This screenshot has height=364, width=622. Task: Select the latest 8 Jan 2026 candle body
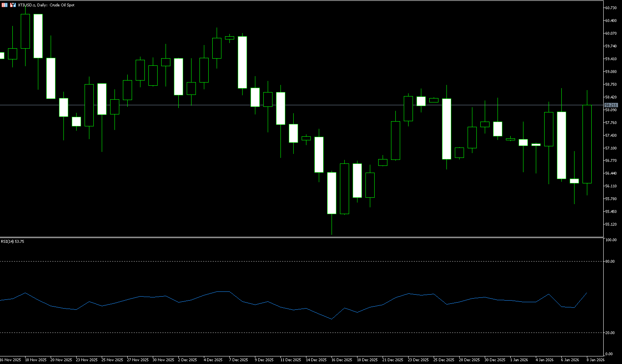point(587,144)
